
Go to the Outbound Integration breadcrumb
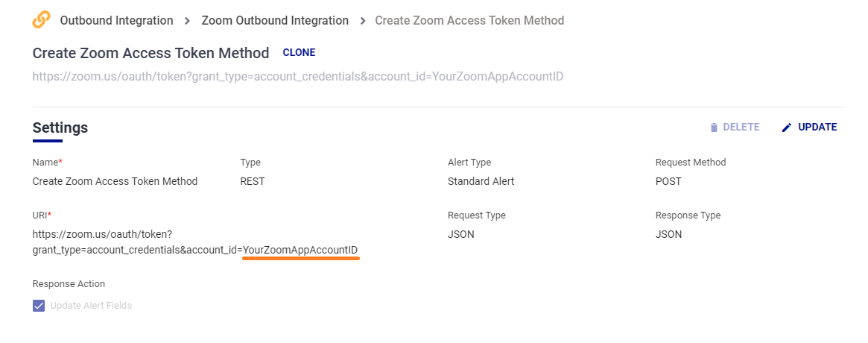[116, 21]
